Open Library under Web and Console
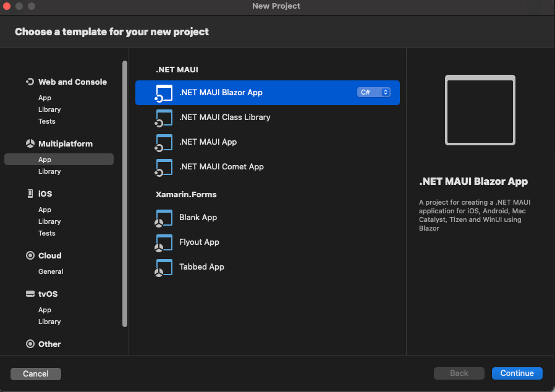 tap(49, 109)
